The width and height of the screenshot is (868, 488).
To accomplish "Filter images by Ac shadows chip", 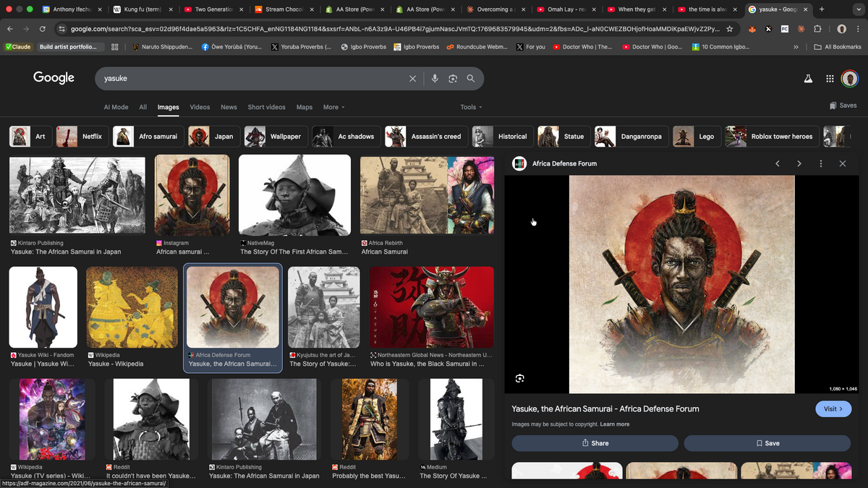I will tap(345, 136).
